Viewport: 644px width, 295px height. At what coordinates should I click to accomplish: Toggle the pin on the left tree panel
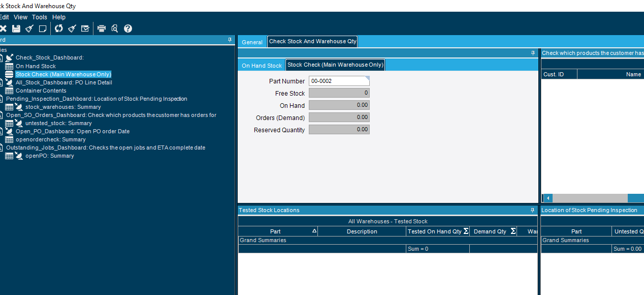230,40
